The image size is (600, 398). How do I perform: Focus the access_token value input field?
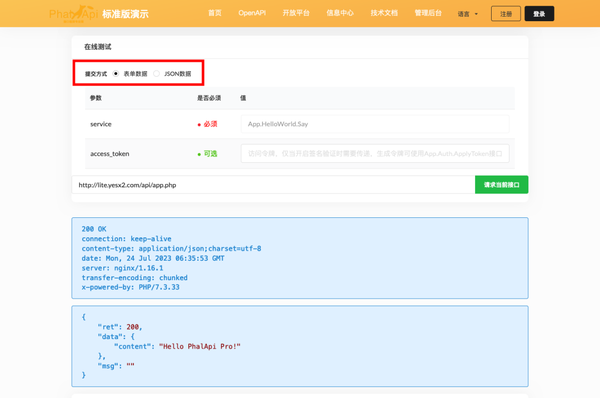pos(375,153)
